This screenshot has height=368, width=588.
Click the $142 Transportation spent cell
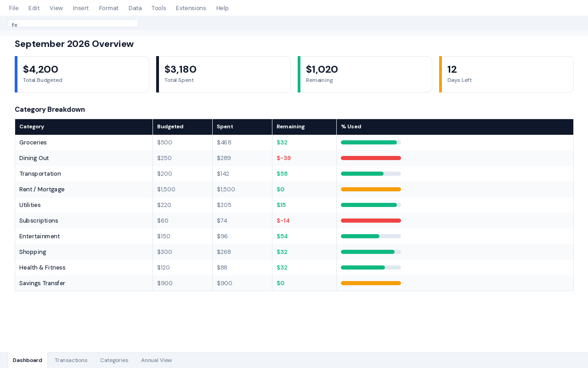click(242, 174)
